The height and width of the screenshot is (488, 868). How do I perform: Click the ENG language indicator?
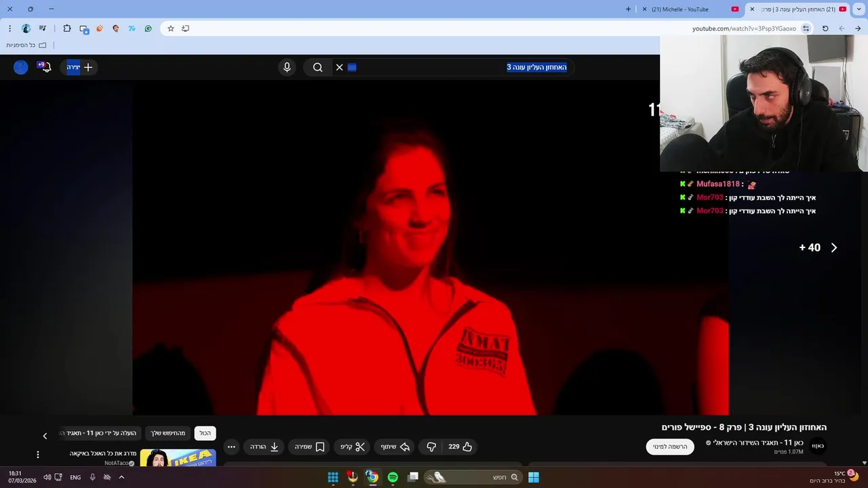coord(75,477)
